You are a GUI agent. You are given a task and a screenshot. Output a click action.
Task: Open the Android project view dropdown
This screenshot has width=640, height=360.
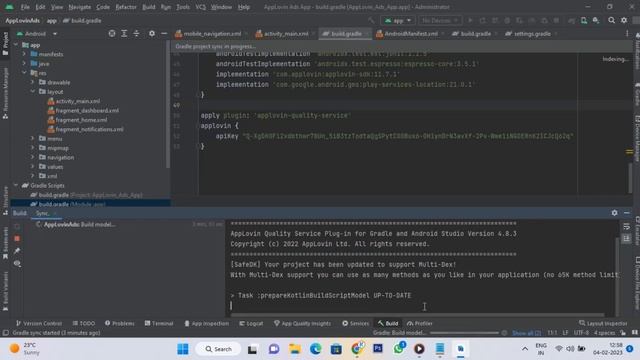[37, 34]
